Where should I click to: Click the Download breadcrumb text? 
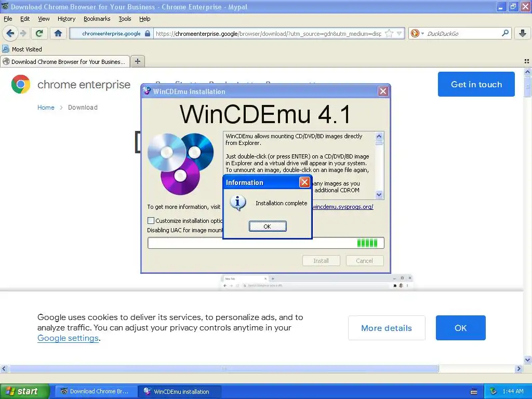[x=83, y=107]
